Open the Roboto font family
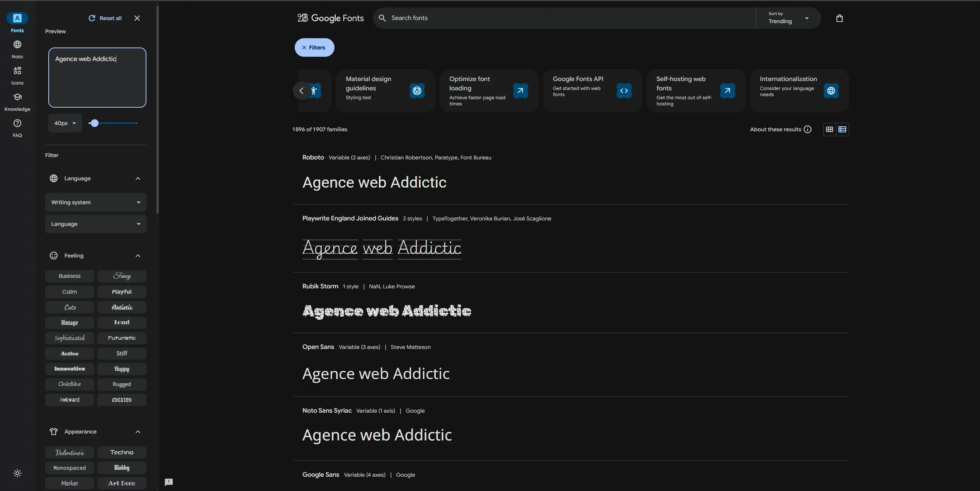This screenshot has height=491, width=980. (313, 157)
